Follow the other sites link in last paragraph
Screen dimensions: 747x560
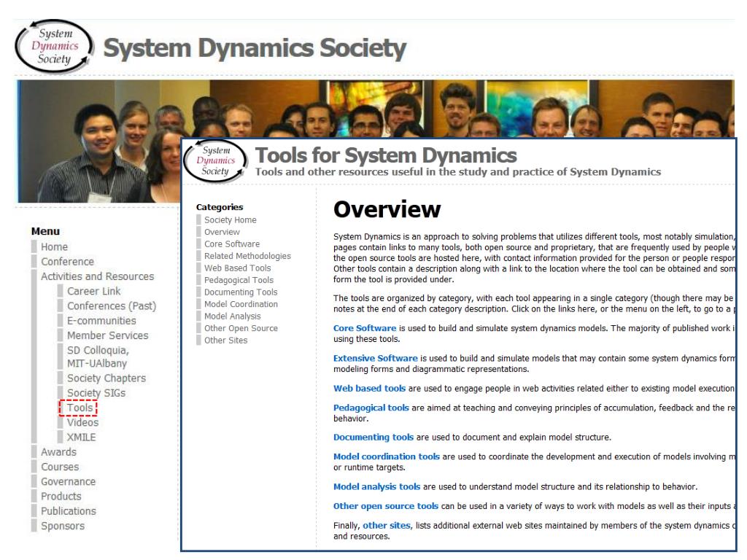click(387, 525)
